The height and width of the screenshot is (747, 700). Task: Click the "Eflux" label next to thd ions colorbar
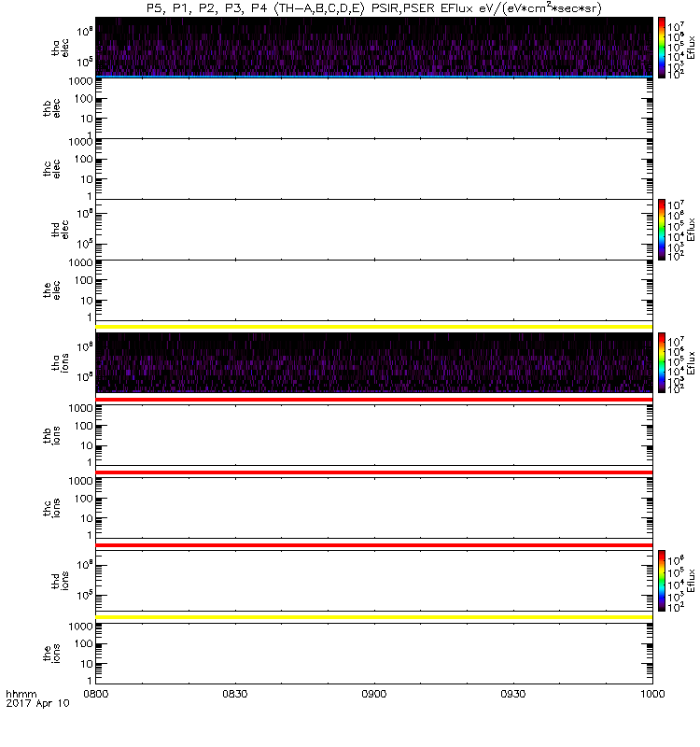tap(691, 581)
